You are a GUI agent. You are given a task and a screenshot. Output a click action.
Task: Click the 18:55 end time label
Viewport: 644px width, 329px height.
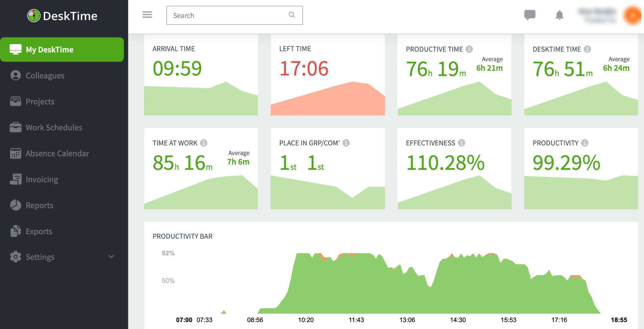pyautogui.click(x=619, y=320)
